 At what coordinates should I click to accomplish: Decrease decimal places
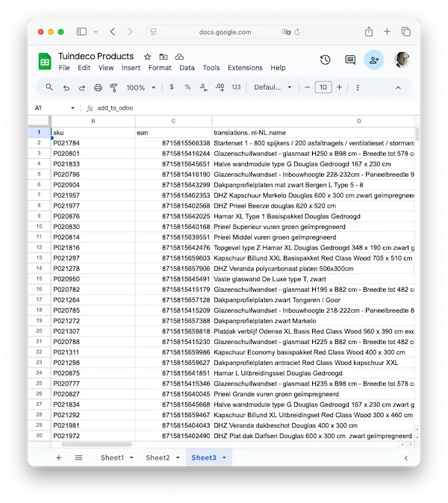coord(203,87)
